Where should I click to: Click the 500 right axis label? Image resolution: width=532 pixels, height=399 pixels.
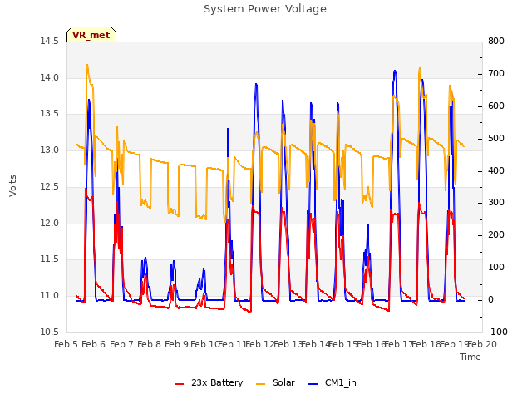pos(496,139)
